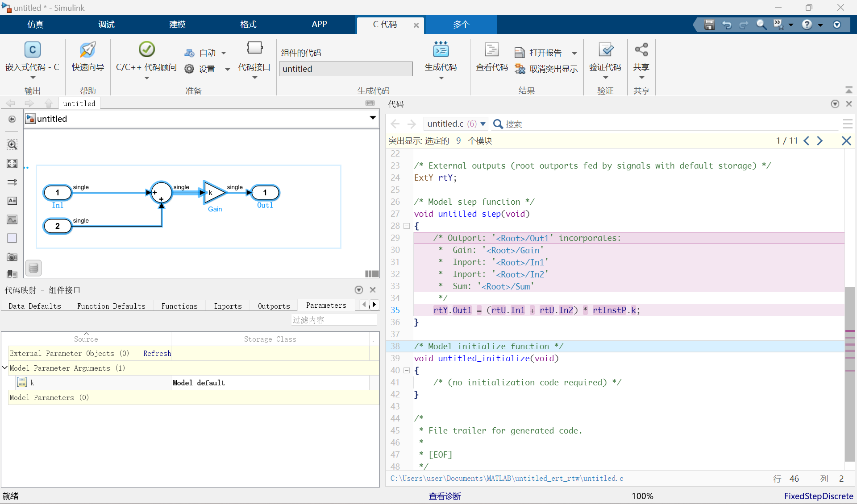Image resolution: width=857 pixels, height=504 pixels.
Task: Click the Generate Code (生成代码) icon
Action: point(441,50)
